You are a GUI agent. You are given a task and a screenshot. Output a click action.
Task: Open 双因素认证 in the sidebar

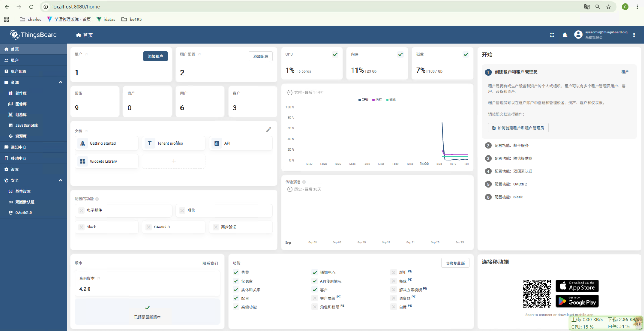pos(33,202)
